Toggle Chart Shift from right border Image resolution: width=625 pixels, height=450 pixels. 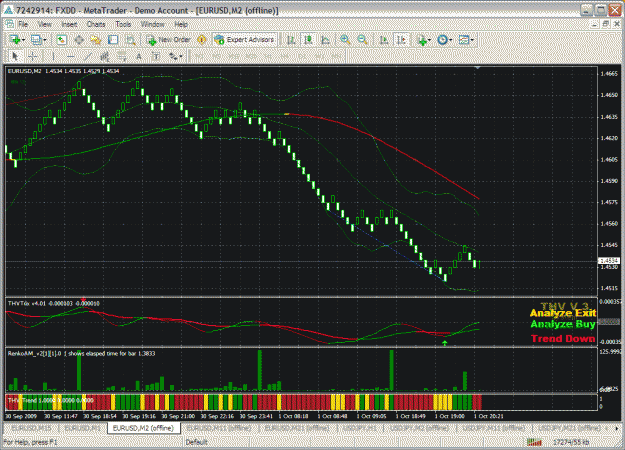coord(401,40)
